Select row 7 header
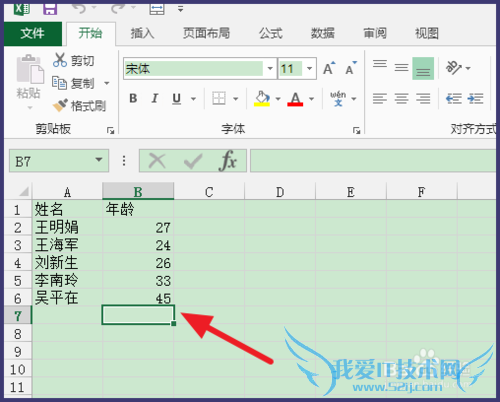The image size is (500, 402). coord(18,316)
